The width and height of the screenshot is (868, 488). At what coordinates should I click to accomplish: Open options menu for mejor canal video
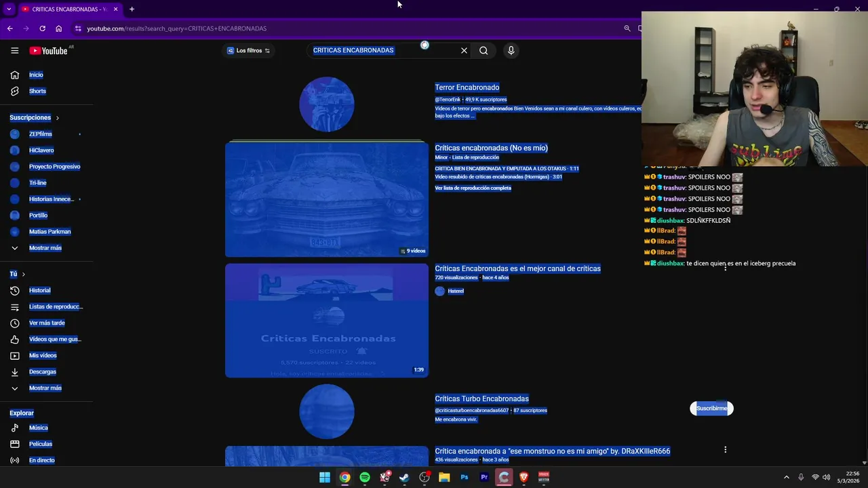(x=725, y=268)
